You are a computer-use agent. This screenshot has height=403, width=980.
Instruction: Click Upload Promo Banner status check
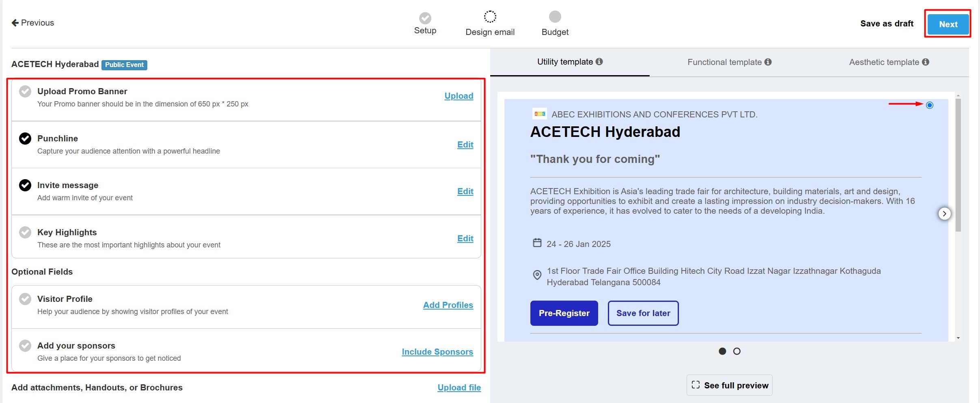pyautogui.click(x=25, y=91)
